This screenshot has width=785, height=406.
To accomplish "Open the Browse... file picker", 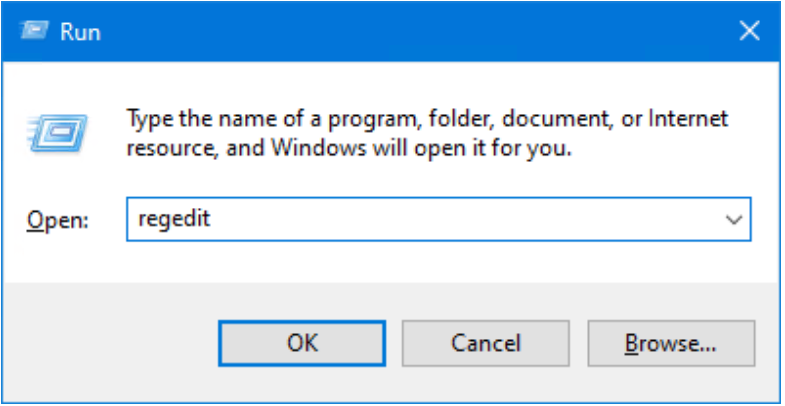I will 670,344.
